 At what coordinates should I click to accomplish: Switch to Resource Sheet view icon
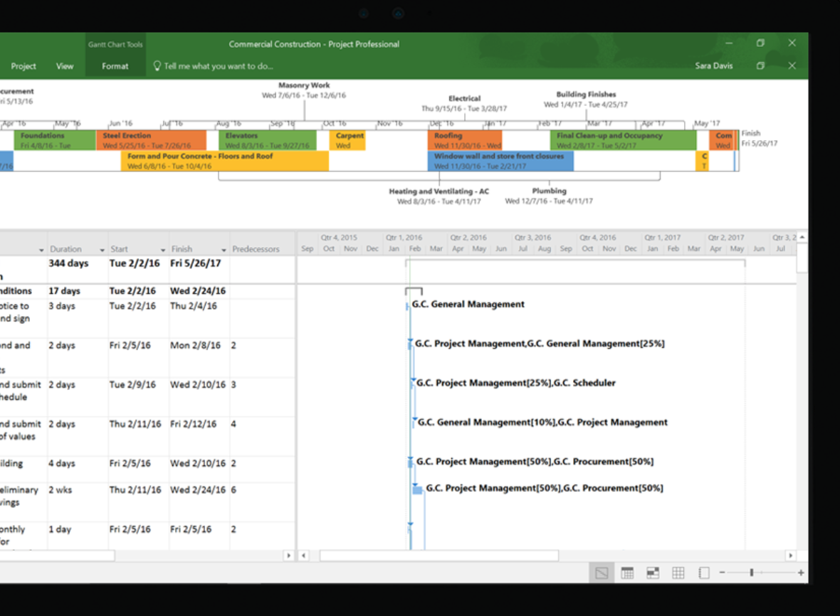[678, 573]
